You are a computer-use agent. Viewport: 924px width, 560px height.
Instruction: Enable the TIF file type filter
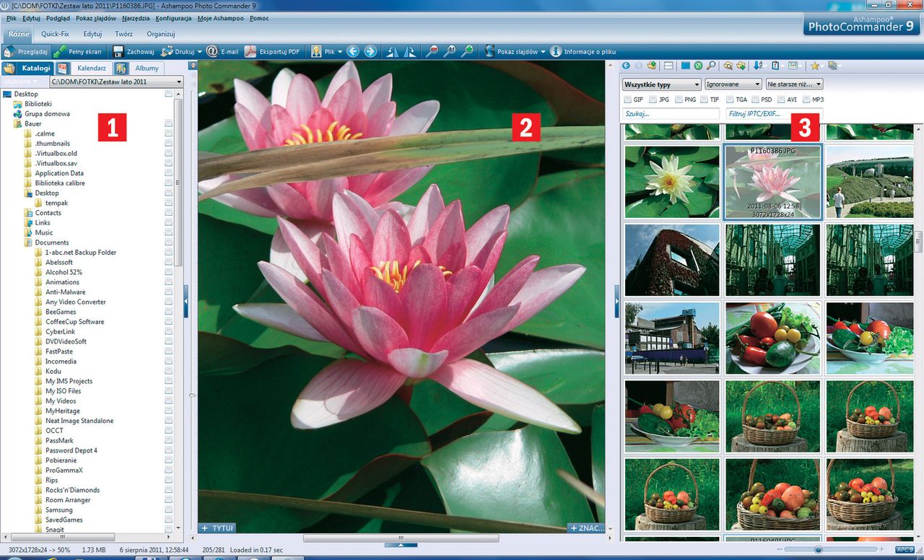[x=703, y=100]
